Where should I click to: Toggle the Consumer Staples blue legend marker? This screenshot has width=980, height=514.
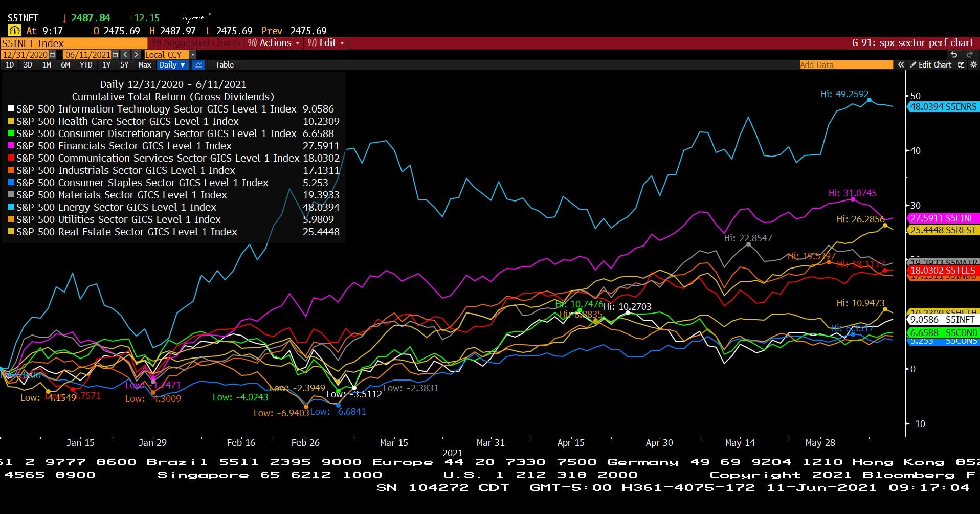click(11, 183)
